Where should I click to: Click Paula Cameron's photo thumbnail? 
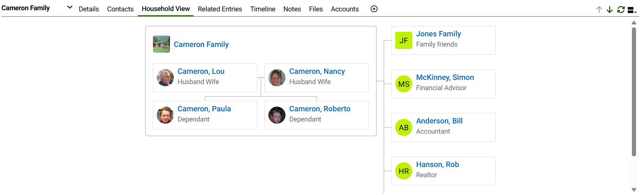pos(165,115)
